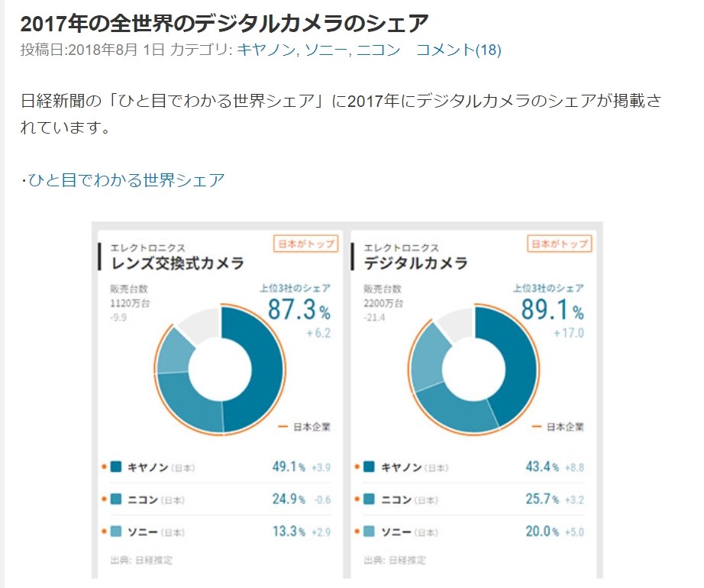Click ニコン color square in レンズ交換式カメラ legend
This screenshot has height=588, width=704.
click(116, 499)
